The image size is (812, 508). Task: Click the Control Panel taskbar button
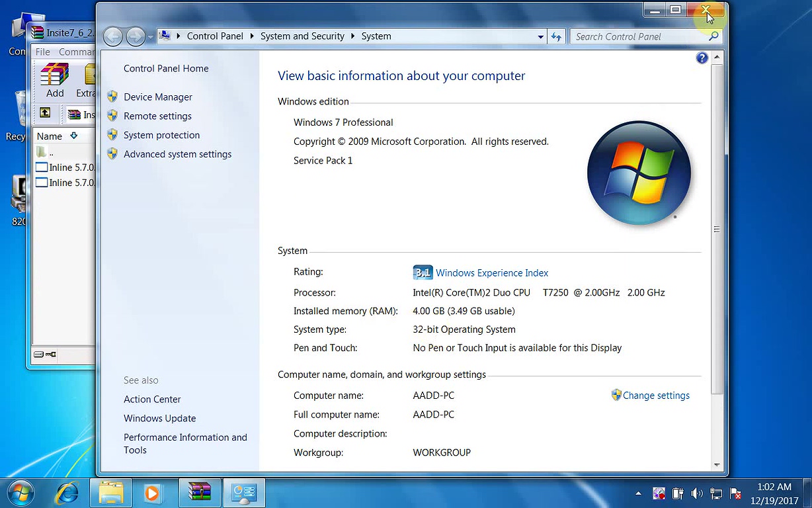244,493
